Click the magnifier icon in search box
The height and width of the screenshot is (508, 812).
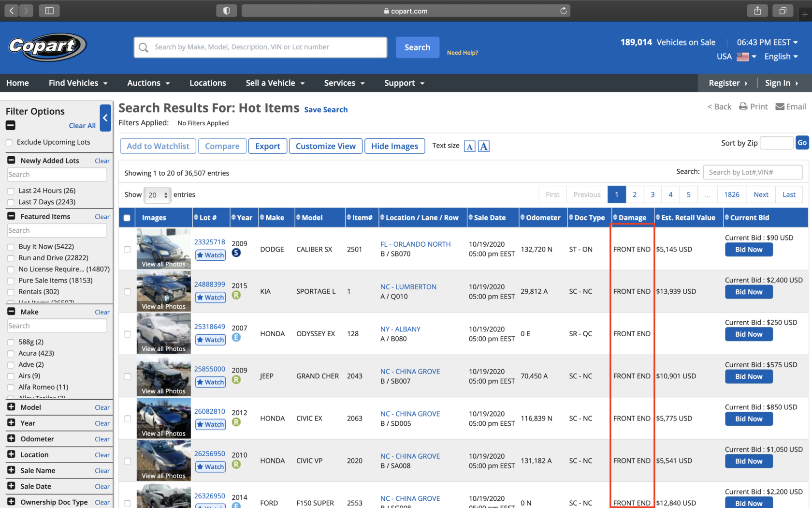143,47
